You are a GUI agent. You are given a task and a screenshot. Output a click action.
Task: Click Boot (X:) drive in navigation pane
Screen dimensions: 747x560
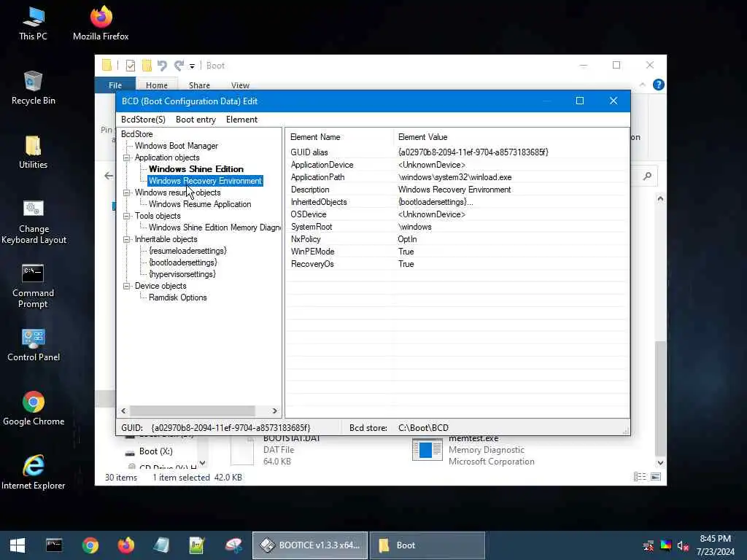[x=156, y=451]
